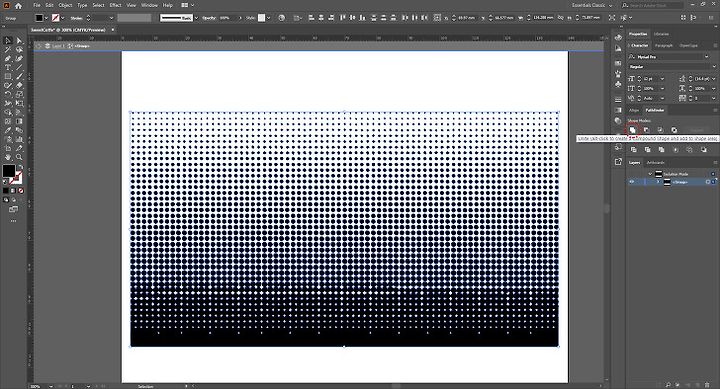Select the Zoom tool
Image resolution: width=720 pixels, height=389 pixels.
pos(19,157)
